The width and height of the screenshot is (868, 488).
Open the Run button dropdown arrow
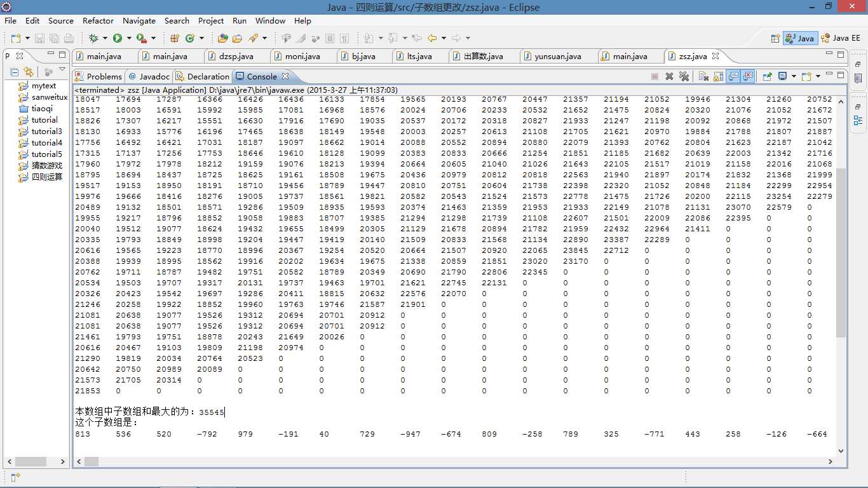tap(128, 38)
